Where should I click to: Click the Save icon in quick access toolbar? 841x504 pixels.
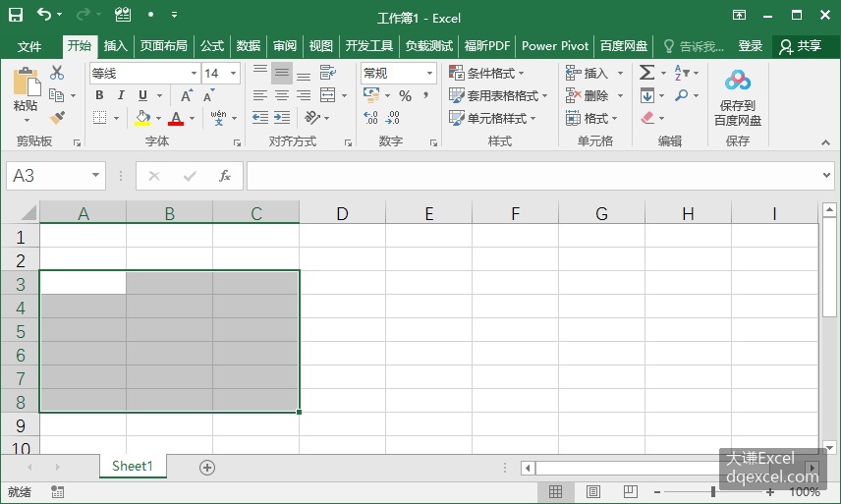pyautogui.click(x=16, y=15)
